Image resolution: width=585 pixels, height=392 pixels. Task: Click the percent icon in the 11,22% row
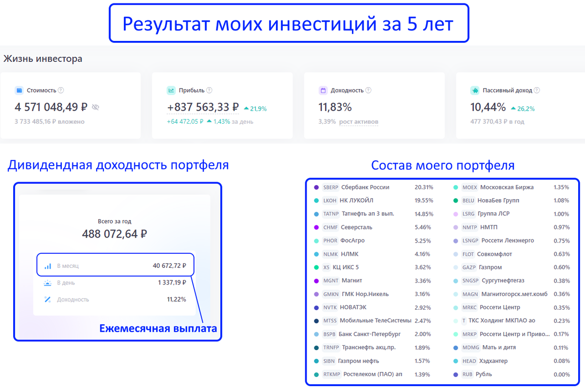pos(48,299)
